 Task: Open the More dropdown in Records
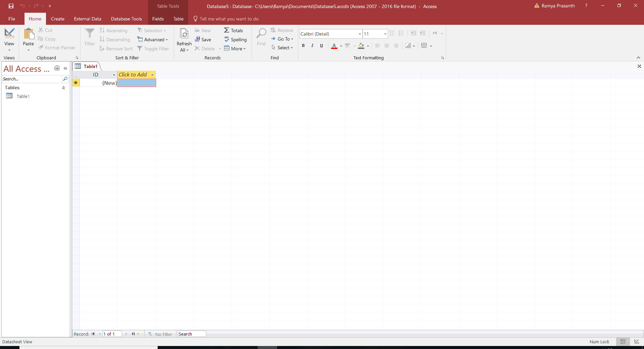pyautogui.click(x=235, y=49)
